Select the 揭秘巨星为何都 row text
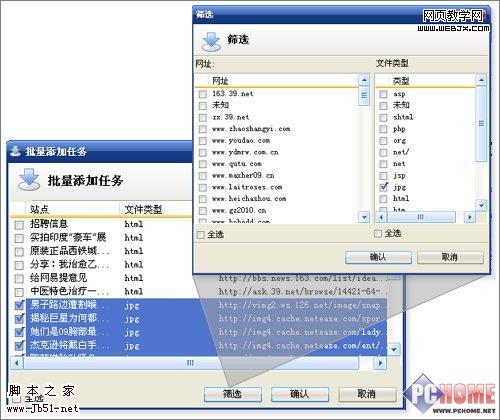The width and height of the screenshot is (500, 420). (69, 318)
